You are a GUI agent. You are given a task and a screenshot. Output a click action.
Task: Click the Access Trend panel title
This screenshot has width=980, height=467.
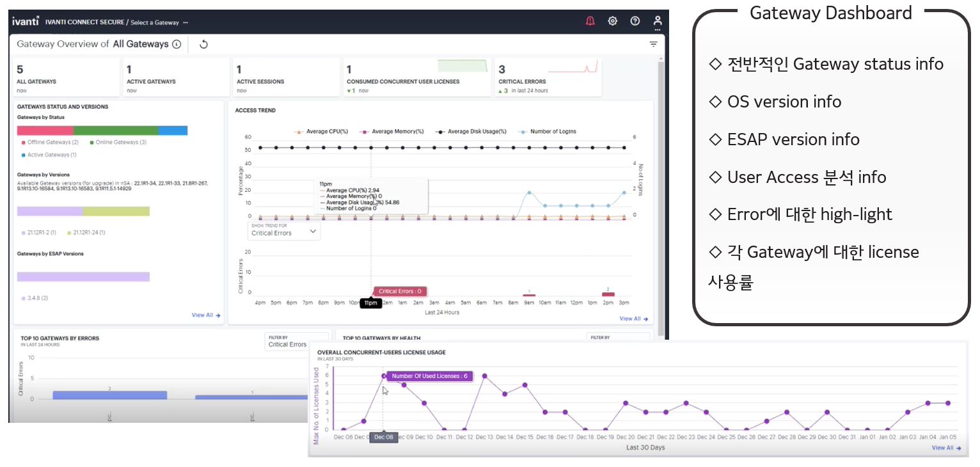click(x=255, y=111)
